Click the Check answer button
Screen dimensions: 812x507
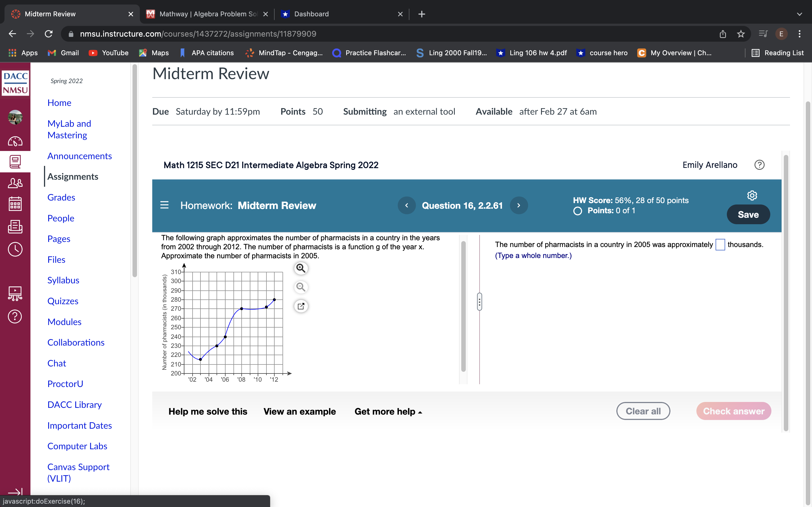[x=733, y=411]
